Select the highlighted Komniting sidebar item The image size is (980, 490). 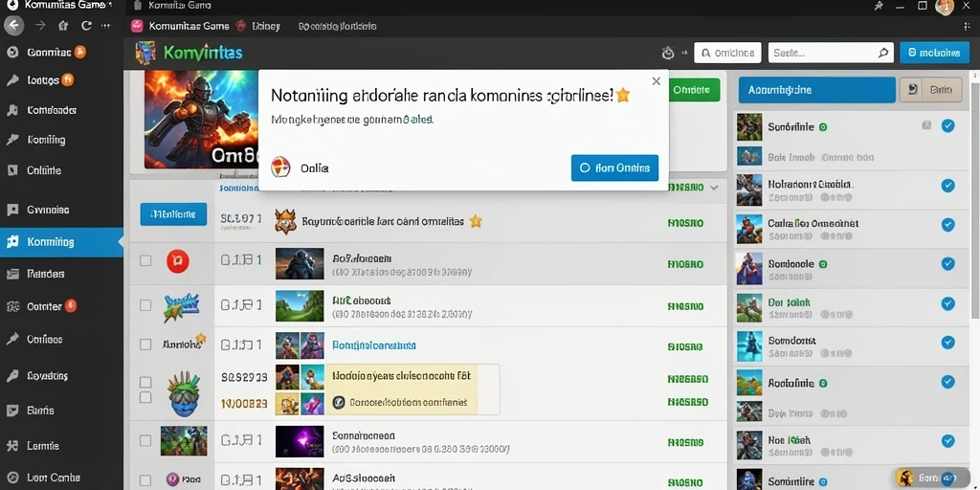click(x=62, y=242)
